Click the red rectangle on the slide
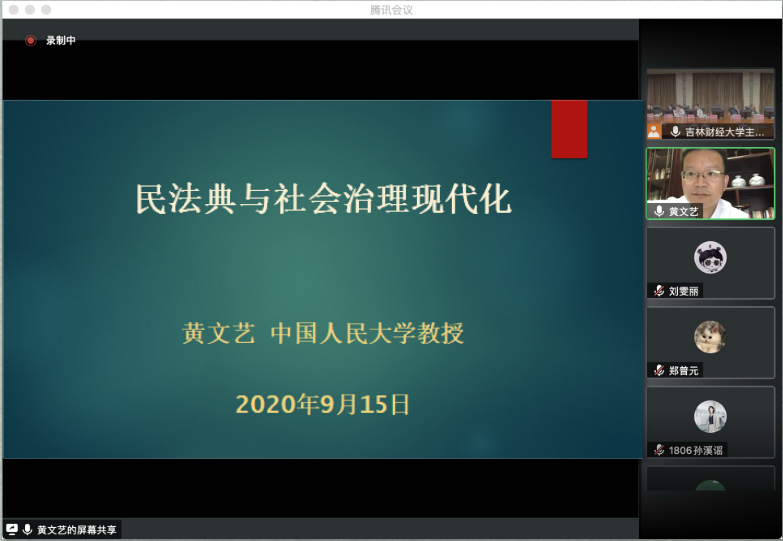The image size is (783, 541). pyautogui.click(x=569, y=129)
